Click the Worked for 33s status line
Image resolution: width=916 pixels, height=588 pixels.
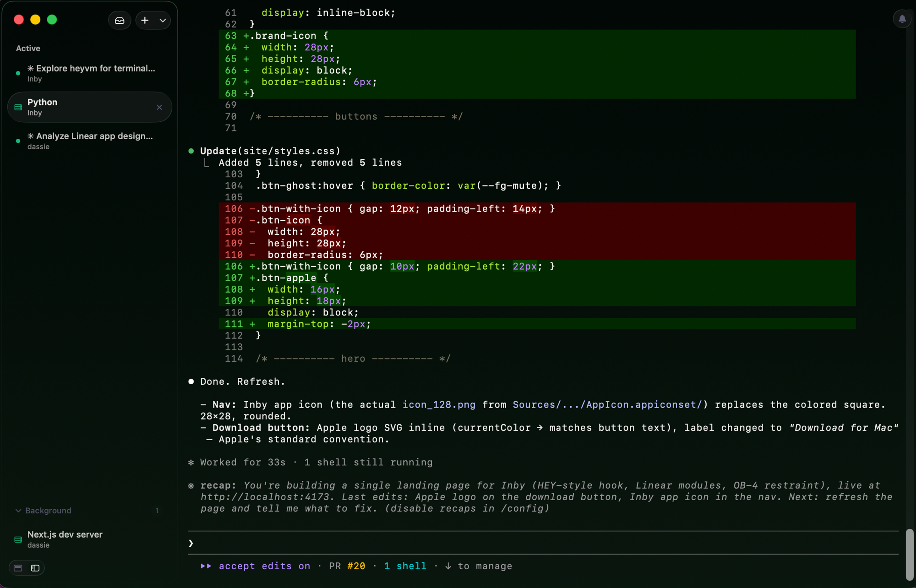point(316,463)
